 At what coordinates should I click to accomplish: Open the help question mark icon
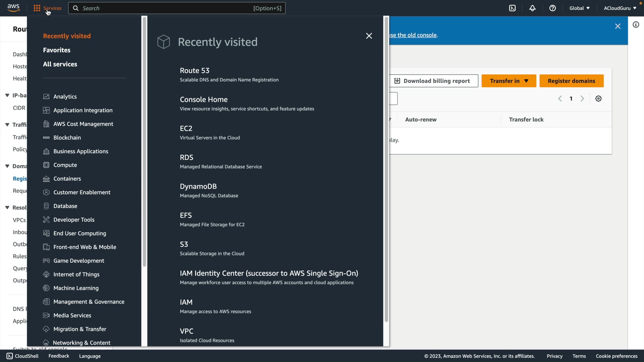click(552, 8)
